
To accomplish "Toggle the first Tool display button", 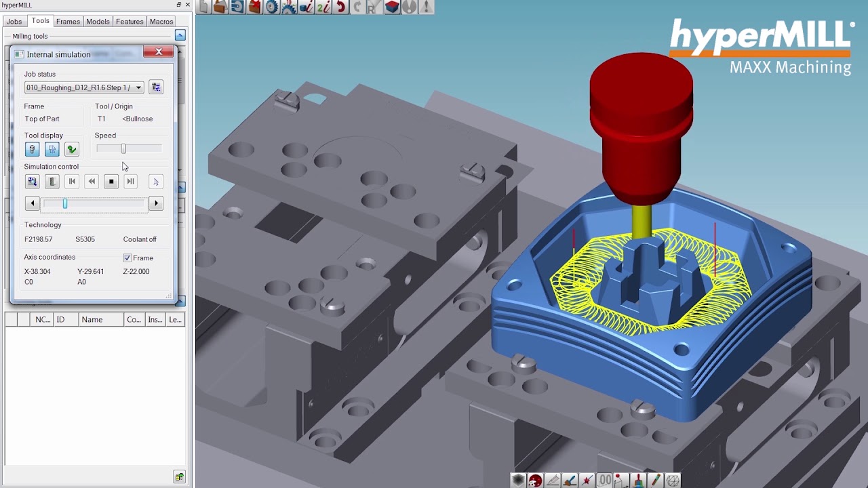I will click(x=32, y=149).
